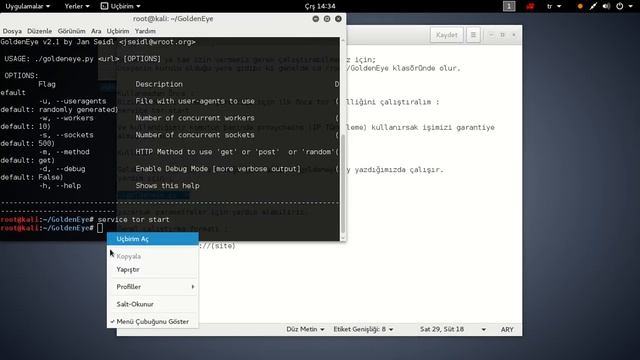640x360 pixels.
Task: Click the network connection icon in tray
Action: tap(593, 6)
